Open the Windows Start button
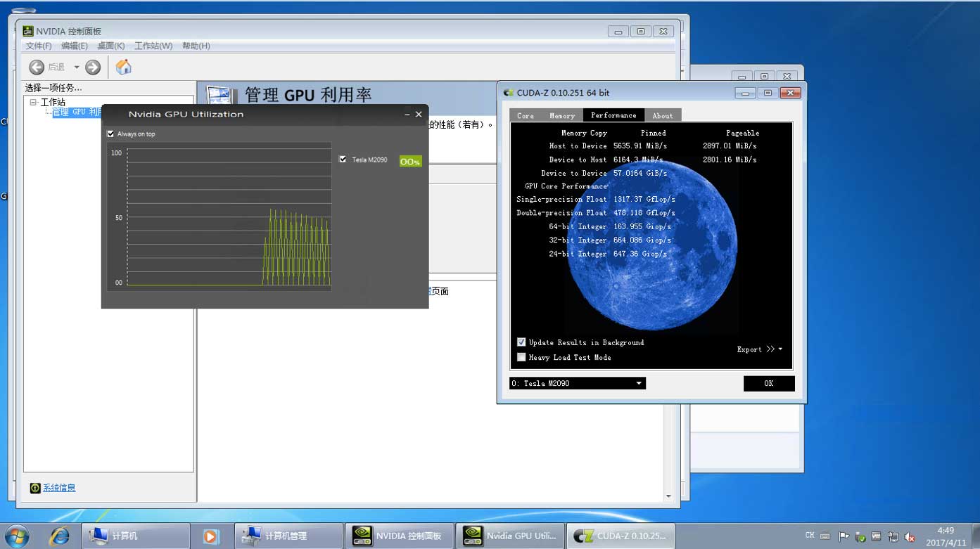 [x=16, y=536]
